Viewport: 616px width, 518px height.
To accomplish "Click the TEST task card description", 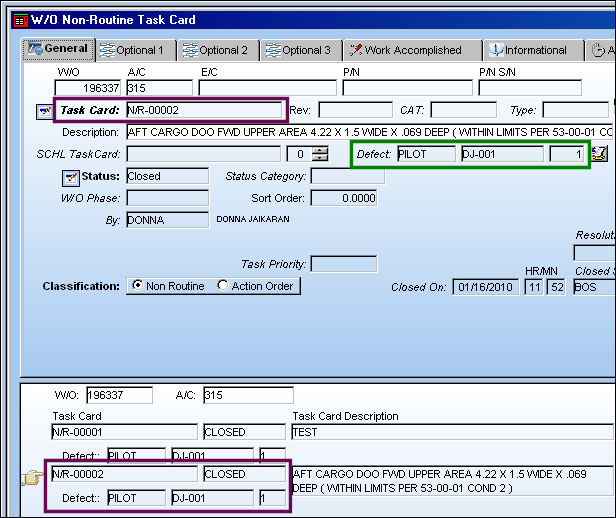I will (x=452, y=432).
